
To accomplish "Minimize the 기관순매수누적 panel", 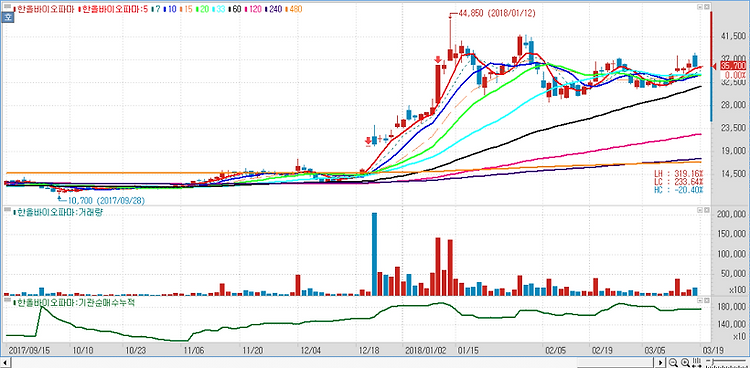I will tap(700, 300).
